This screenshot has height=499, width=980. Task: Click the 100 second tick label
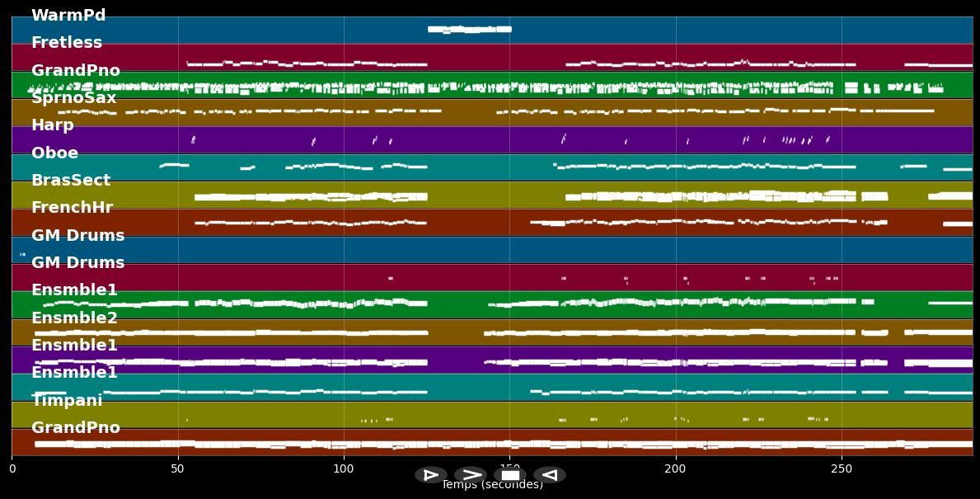click(x=344, y=469)
